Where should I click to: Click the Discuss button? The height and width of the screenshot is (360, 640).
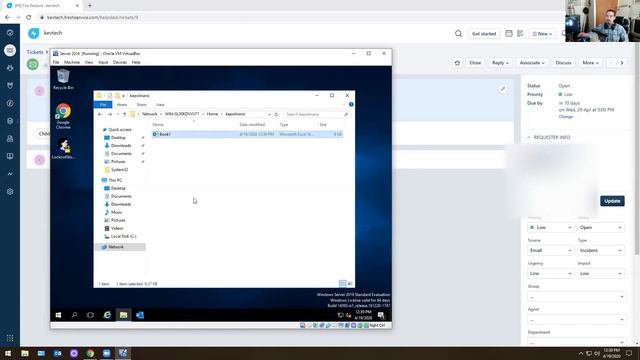563,63
